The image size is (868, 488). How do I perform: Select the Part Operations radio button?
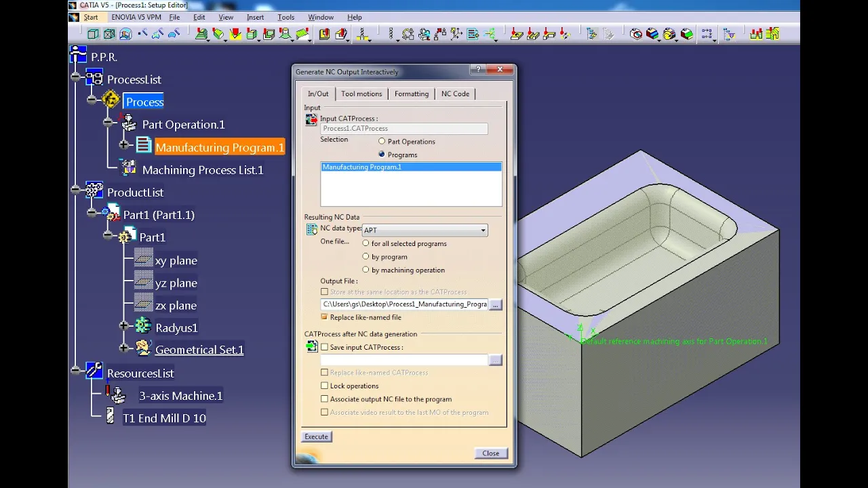382,142
